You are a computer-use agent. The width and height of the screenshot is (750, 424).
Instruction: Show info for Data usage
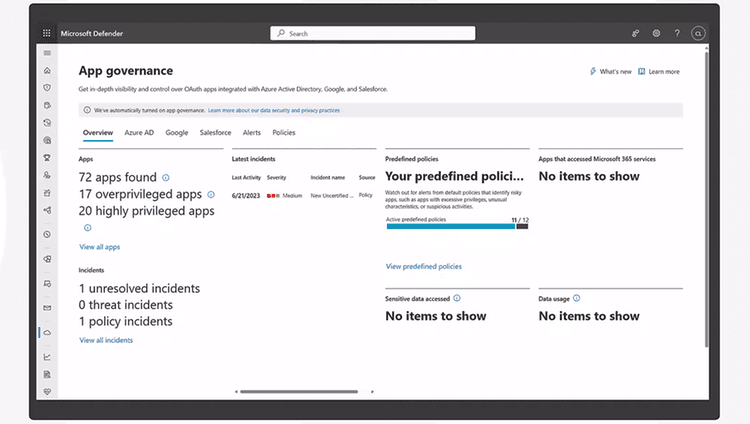(576, 298)
